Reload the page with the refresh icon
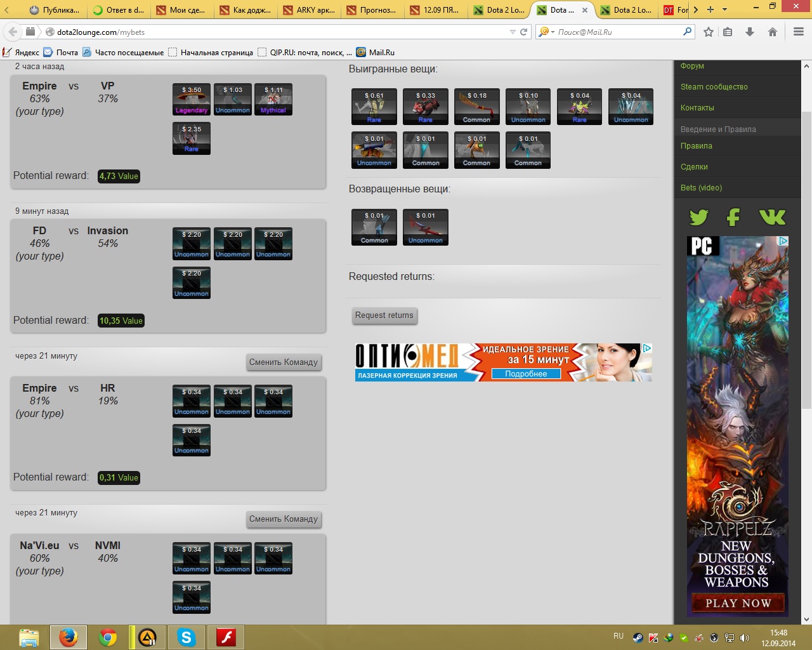The width and height of the screenshot is (812, 650). 524,32
